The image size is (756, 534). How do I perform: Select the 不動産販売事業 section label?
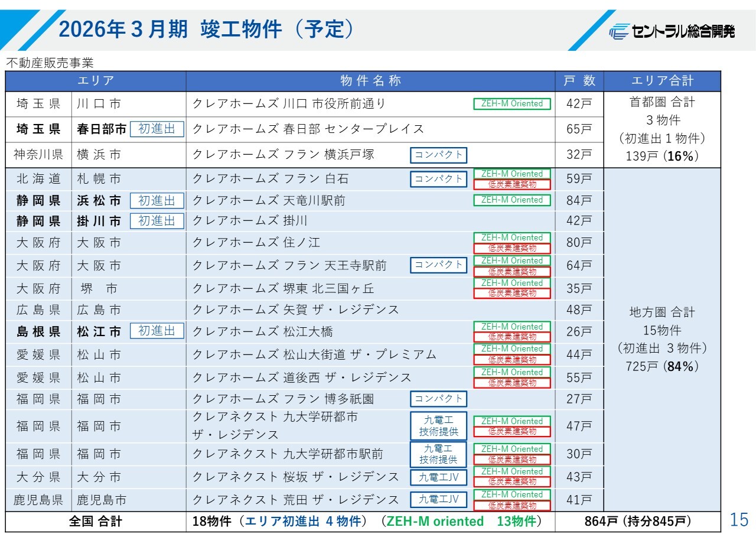[x=50, y=63]
